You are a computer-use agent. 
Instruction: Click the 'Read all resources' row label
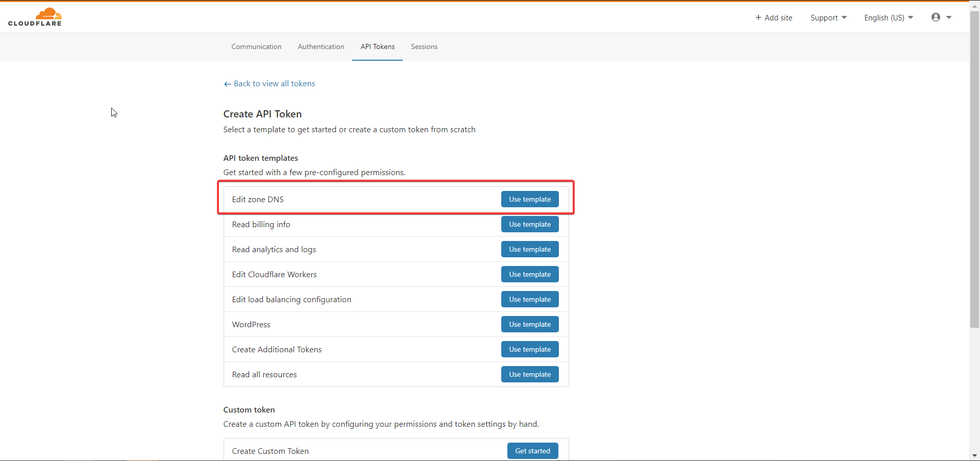pyautogui.click(x=264, y=374)
